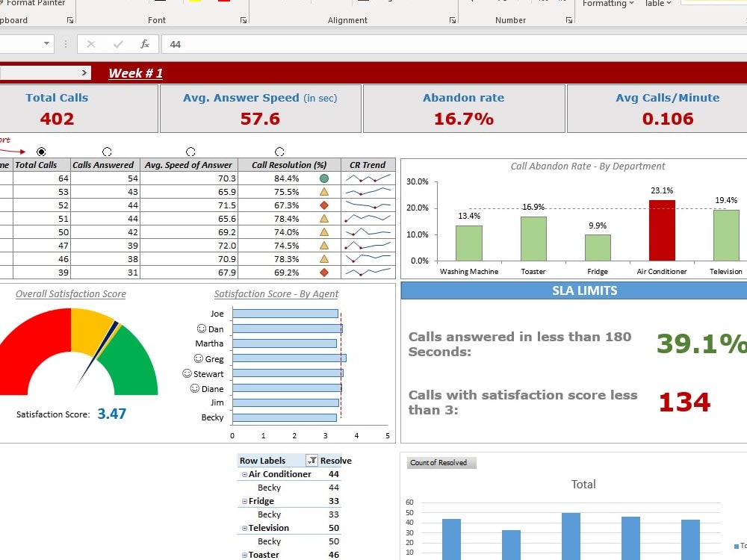Image resolution: width=747 pixels, height=560 pixels.
Task: Click the Avg. Speed of Answer header
Action: click(x=189, y=165)
